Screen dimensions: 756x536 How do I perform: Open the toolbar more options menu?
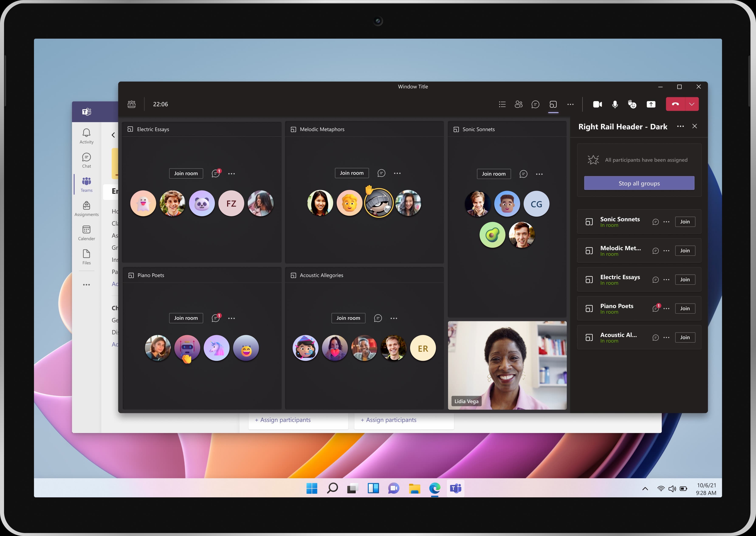coord(571,104)
